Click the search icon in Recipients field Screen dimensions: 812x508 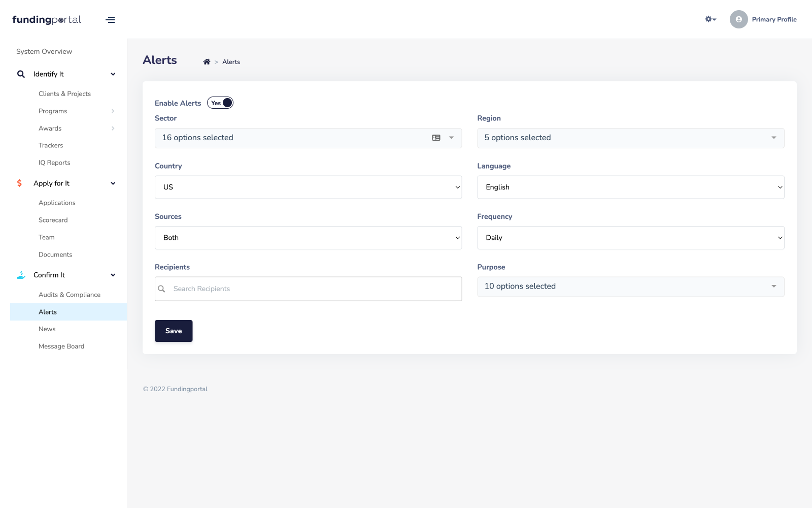(162, 289)
